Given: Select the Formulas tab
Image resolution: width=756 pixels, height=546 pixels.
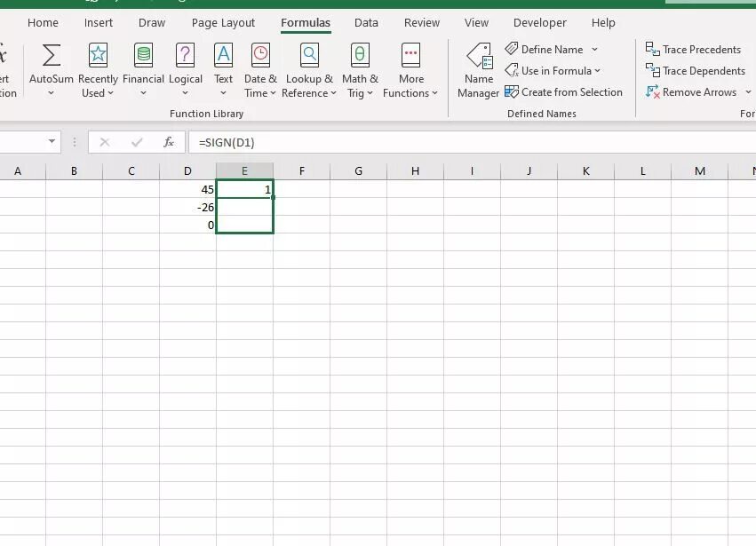Looking at the screenshot, I should point(306,23).
